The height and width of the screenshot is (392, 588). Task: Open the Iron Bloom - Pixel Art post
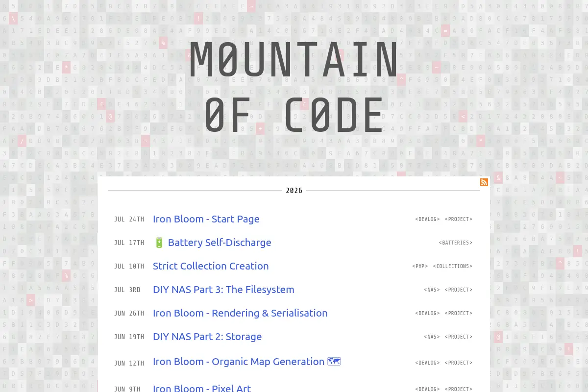(x=202, y=389)
